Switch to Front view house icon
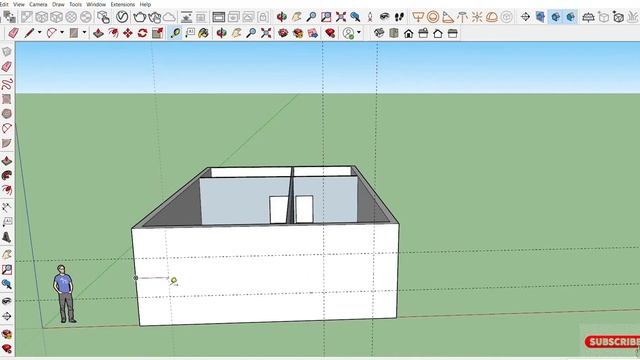640x360 pixels. coord(409,33)
